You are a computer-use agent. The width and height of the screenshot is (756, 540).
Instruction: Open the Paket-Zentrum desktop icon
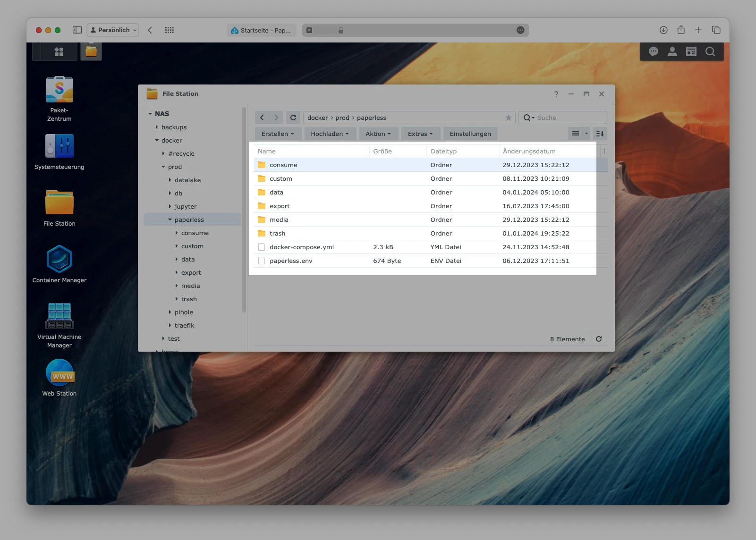click(x=59, y=90)
